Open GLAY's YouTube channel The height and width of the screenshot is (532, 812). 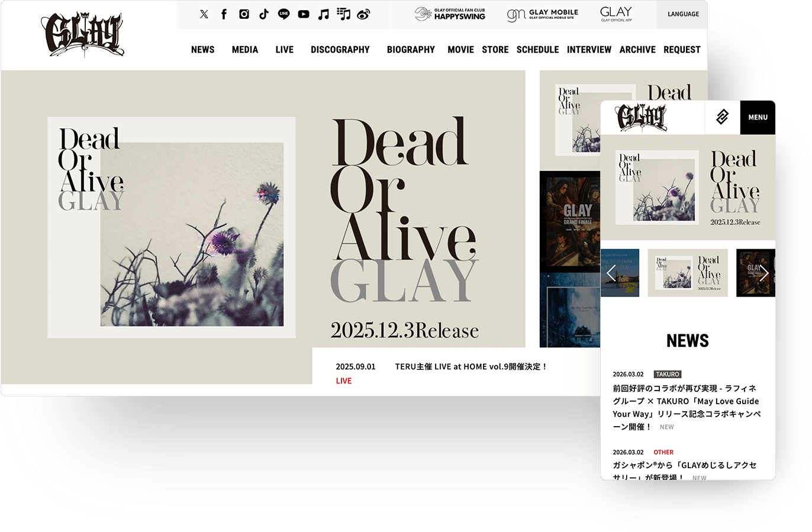303,14
